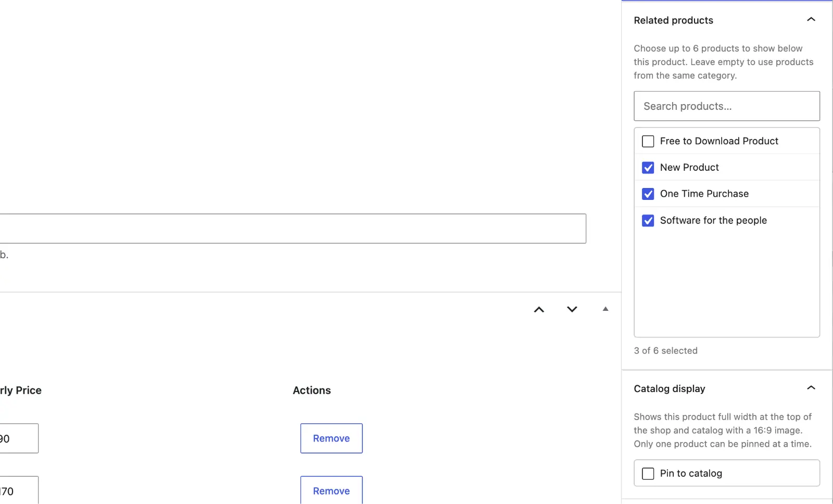Focus the Search products field
This screenshot has height=504, width=833.
(x=726, y=106)
